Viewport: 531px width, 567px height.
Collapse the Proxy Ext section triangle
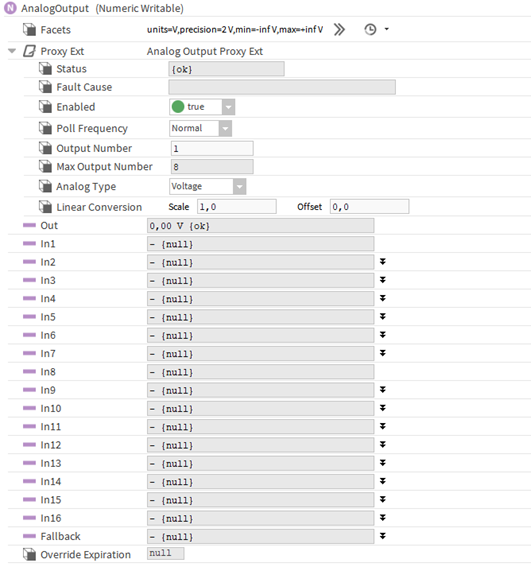pyautogui.click(x=12, y=51)
